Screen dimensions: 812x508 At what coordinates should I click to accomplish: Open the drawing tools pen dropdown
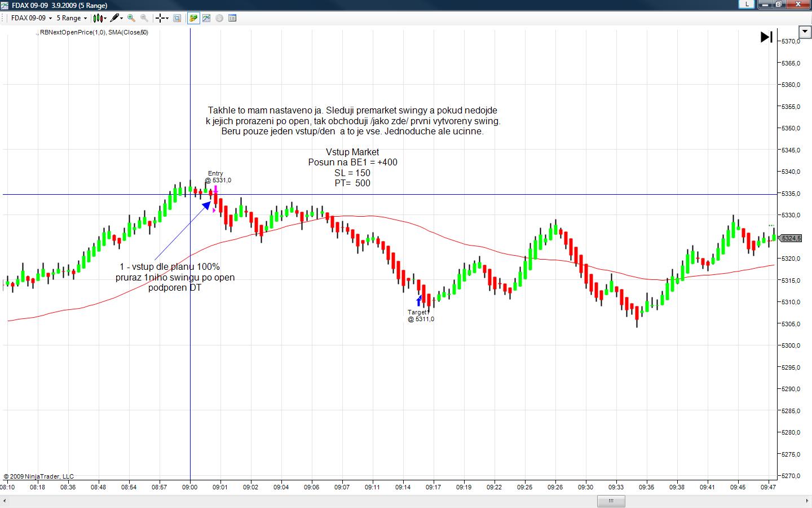(117, 18)
